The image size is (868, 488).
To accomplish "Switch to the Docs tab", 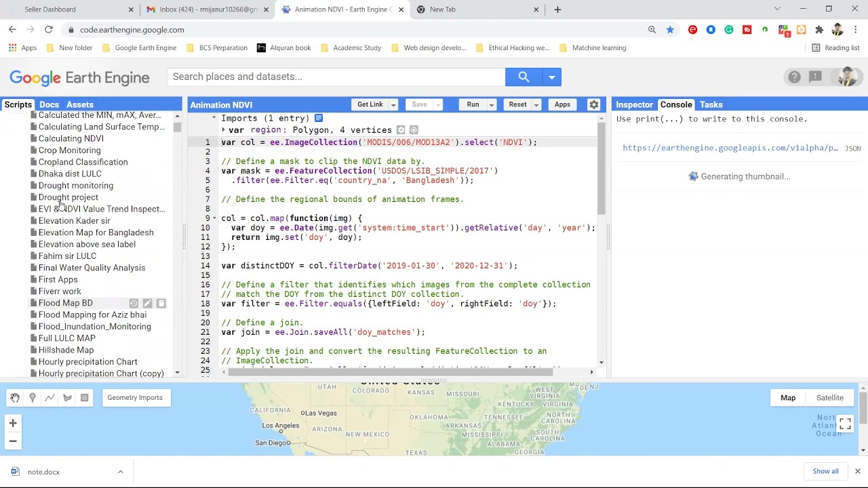I will pyautogui.click(x=49, y=105).
